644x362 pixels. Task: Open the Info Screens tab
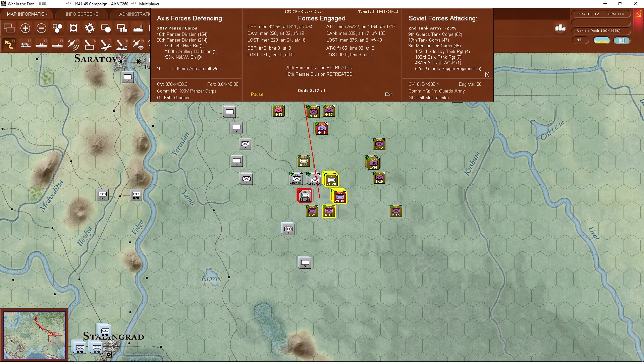pyautogui.click(x=82, y=14)
